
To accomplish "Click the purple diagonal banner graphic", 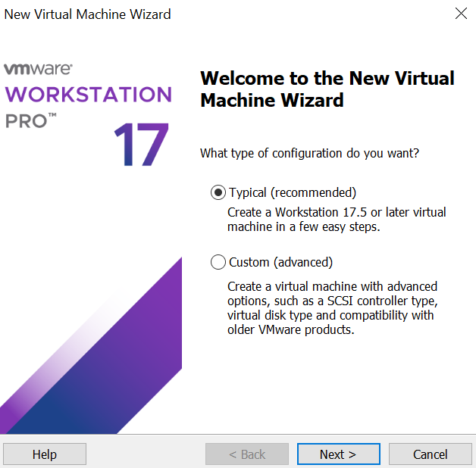I will click(114, 356).
